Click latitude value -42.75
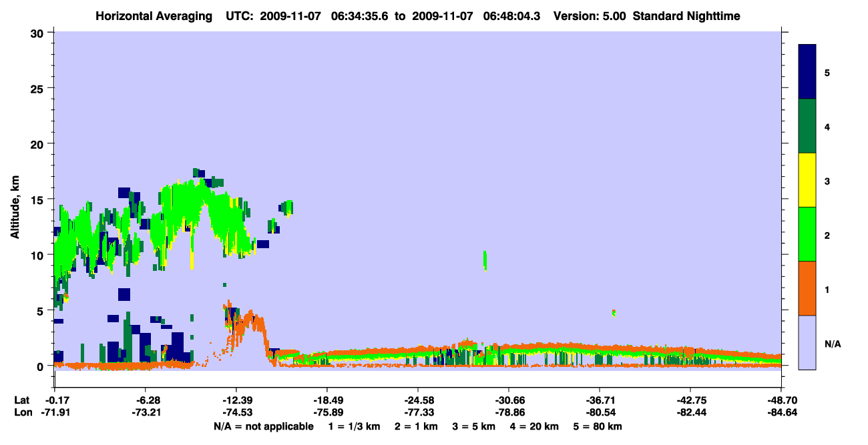This screenshot has width=868, height=445. (x=690, y=400)
